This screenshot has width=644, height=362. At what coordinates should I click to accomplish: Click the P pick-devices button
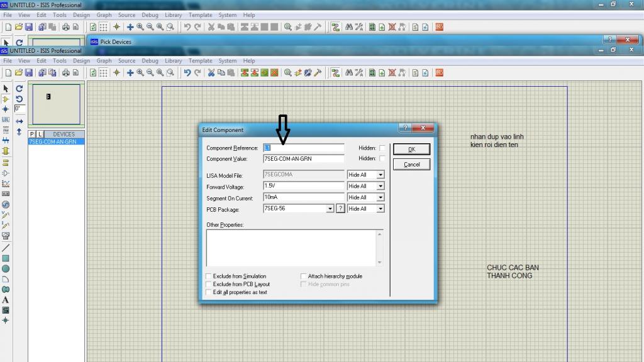[x=31, y=134]
